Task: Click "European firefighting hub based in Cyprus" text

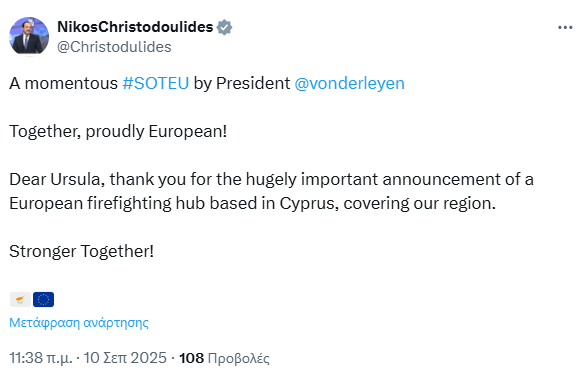Action: pyautogui.click(x=172, y=204)
